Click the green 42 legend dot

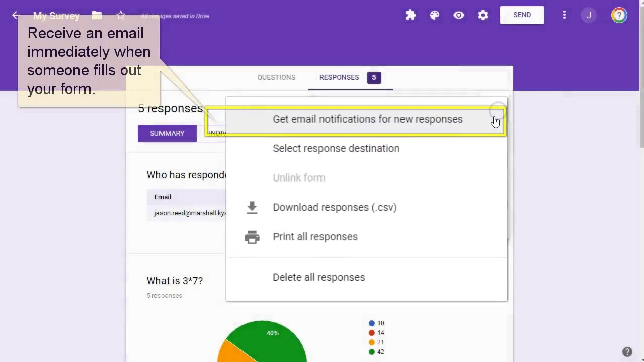(372, 352)
